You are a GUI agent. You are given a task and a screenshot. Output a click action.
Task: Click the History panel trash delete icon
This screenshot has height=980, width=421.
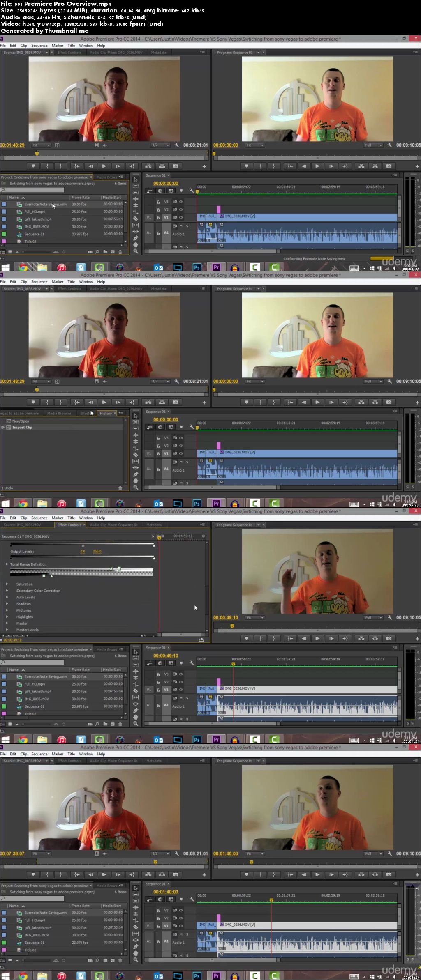coord(120,488)
